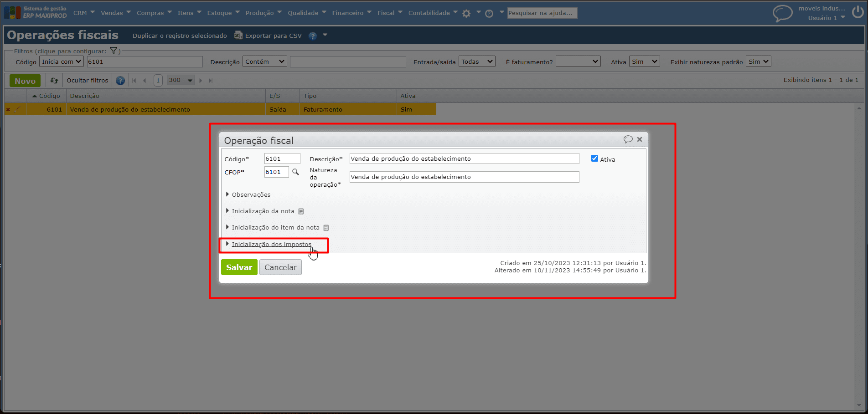Open the help question mark icon in top menu bar
Image resolution: width=868 pixels, height=414 pixels.
[x=489, y=14]
